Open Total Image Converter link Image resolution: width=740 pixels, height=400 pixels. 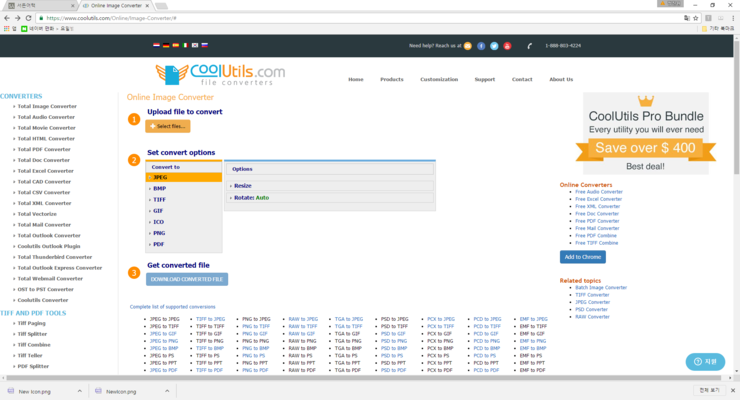pyautogui.click(x=47, y=107)
